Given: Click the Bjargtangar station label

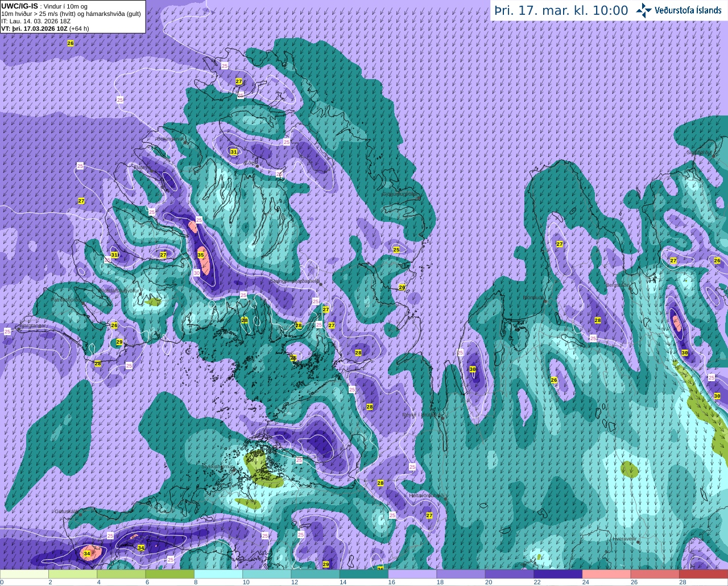Looking at the screenshot, I should click(32, 326).
